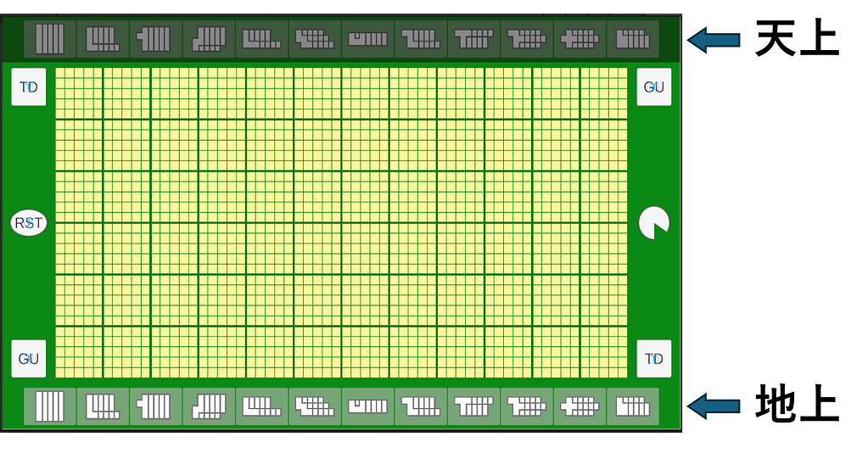Select the T-shaped piece in the bottom tray

[x=474, y=406]
